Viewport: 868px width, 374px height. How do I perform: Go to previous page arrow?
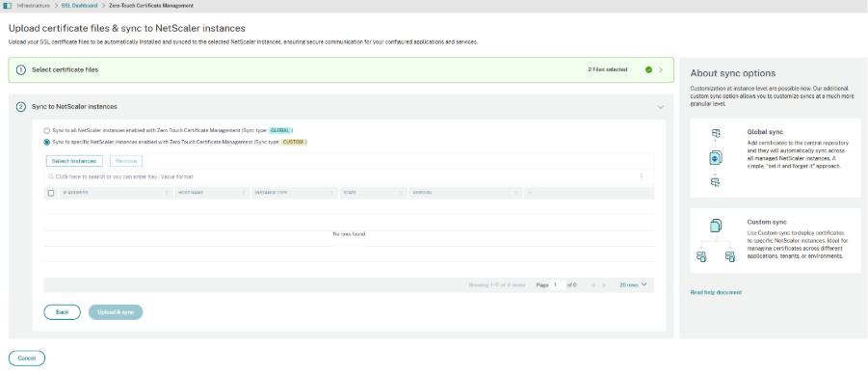pos(592,284)
